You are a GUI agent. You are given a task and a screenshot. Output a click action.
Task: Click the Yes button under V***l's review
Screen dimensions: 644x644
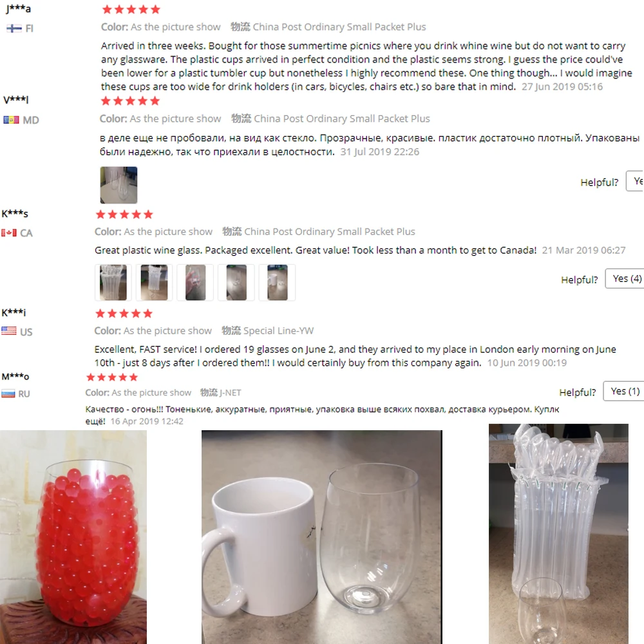(x=635, y=181)
